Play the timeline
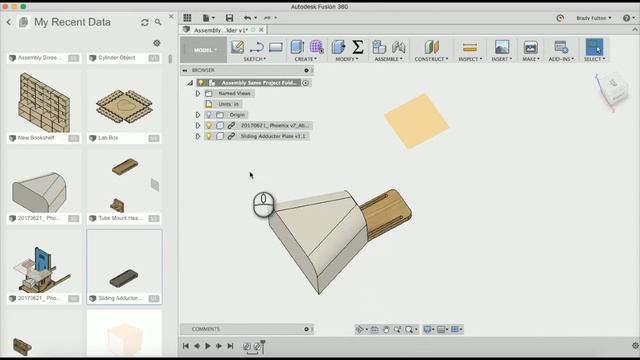The width and height of the screenshot is (640, 360). (x=208, y=346)
